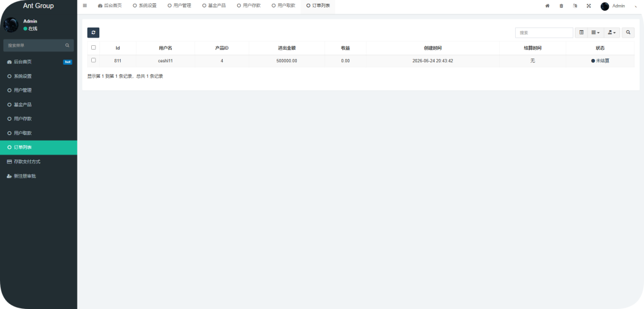The image size is (644, 309).
Task: Click the Id cell 811
Action: tap(118, 61)
